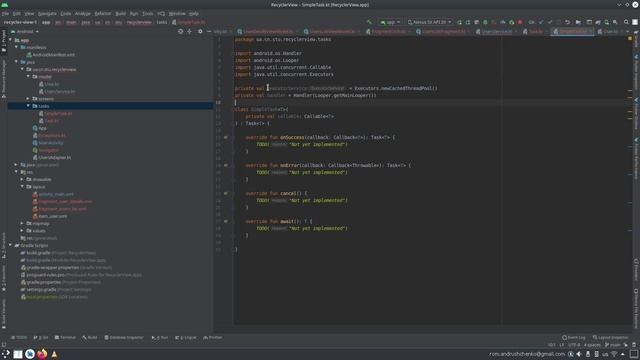Click the onSuccess override gutter icon

tap(226, 138)
